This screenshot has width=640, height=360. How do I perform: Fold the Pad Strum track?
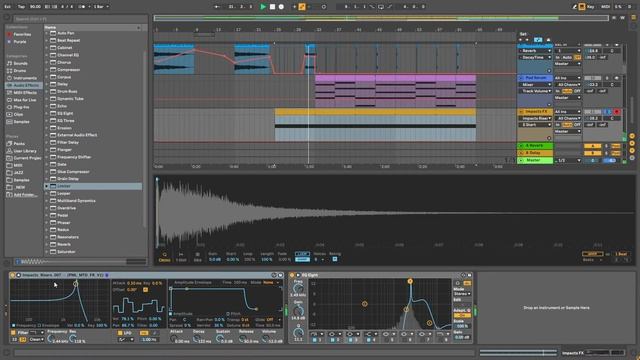(x=521, y=78)
